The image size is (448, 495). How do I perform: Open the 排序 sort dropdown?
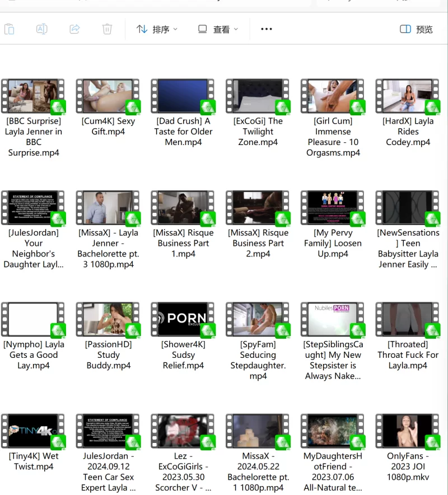click(157, 29)
